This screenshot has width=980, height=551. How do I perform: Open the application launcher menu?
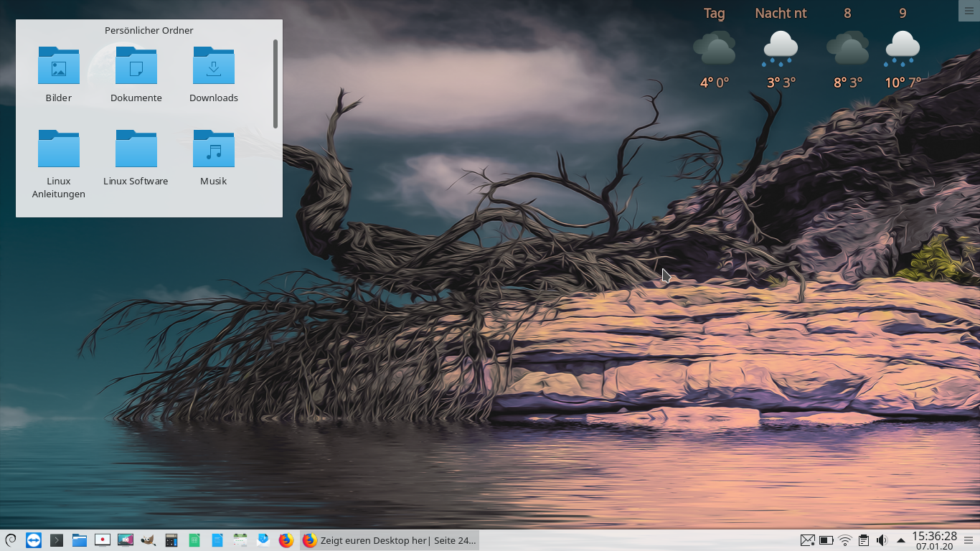click(x=9, y=540)
